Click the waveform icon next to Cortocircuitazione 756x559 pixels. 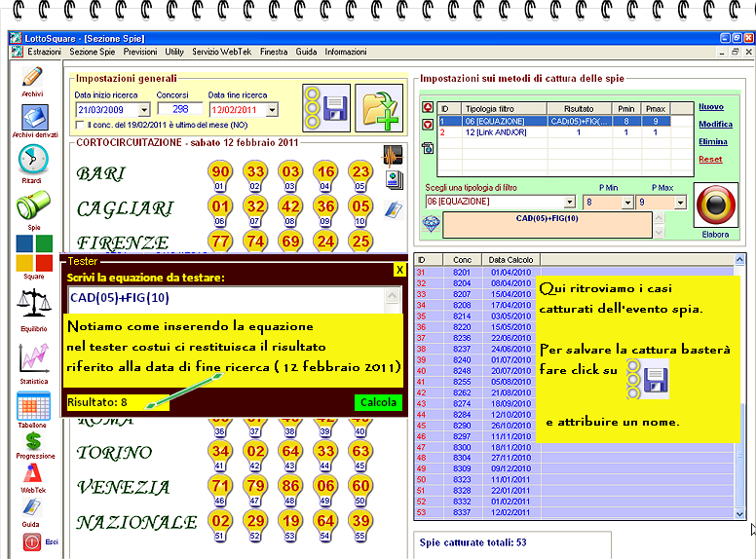coord(394,156)
